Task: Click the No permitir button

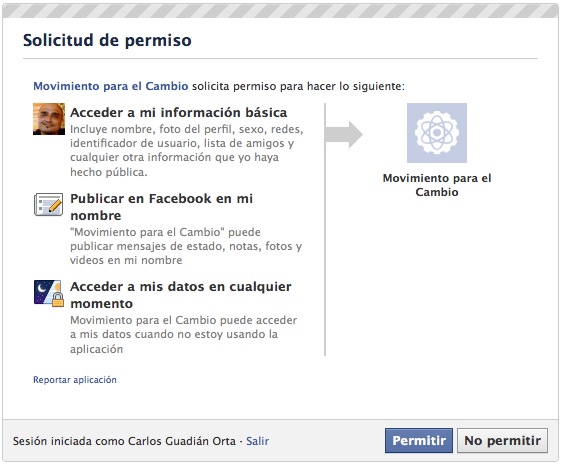Action: (x=502, y=440)
